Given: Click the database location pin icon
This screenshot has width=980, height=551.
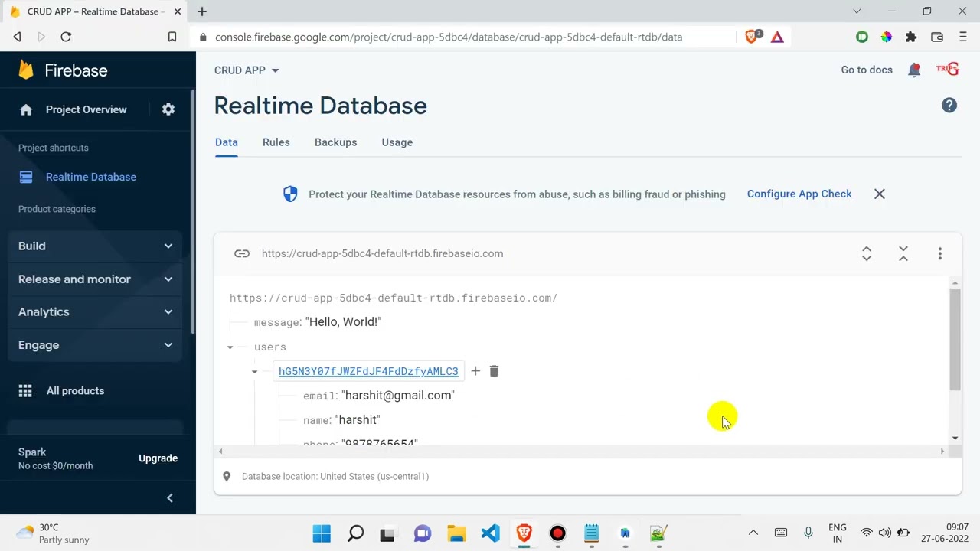Looking at the screenshot, I should pos(227,476).
